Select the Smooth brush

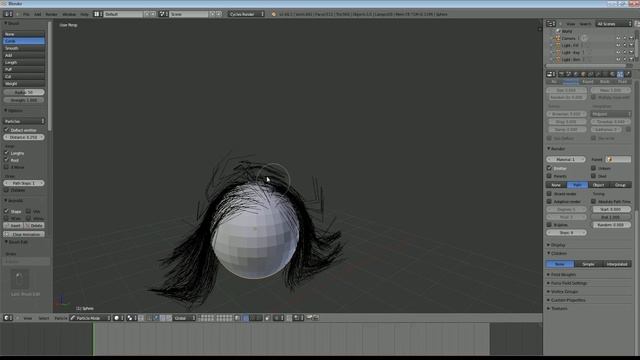(24, 48)
